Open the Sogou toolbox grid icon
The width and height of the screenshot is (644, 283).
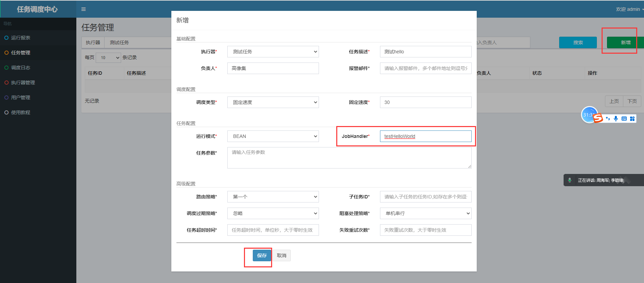632,119
